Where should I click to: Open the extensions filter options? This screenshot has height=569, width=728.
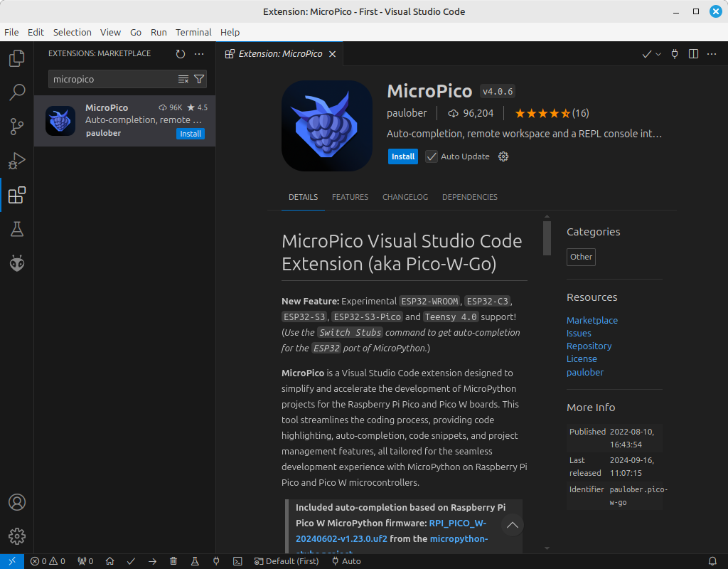click(x=199, y=79)
